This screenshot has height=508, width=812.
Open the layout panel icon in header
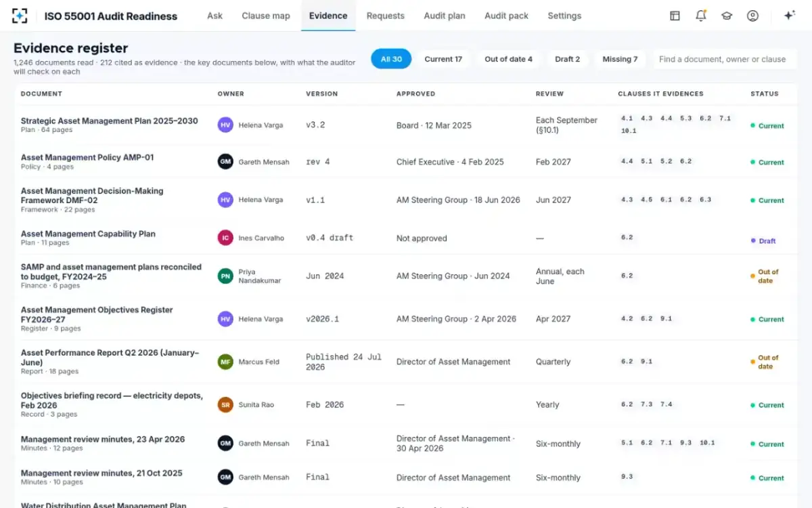pos(675,16)
